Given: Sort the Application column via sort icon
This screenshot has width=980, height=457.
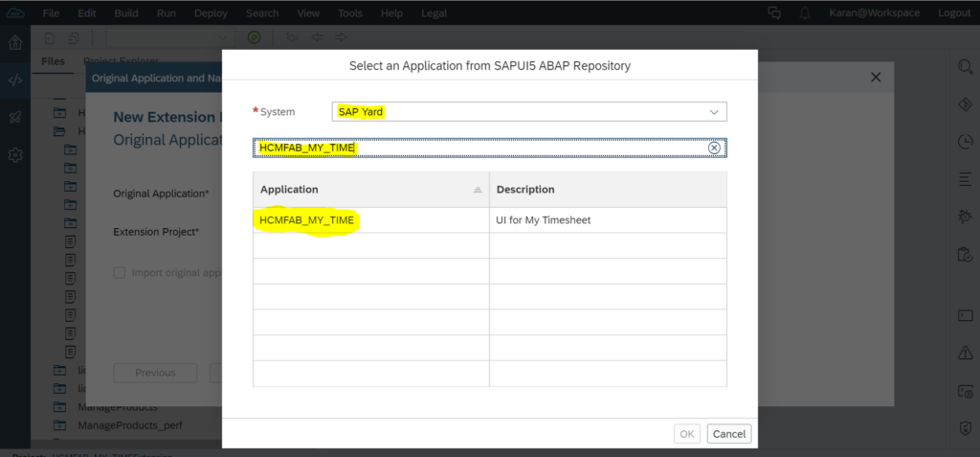Looking at the screenshot, I should pos(478,190).
